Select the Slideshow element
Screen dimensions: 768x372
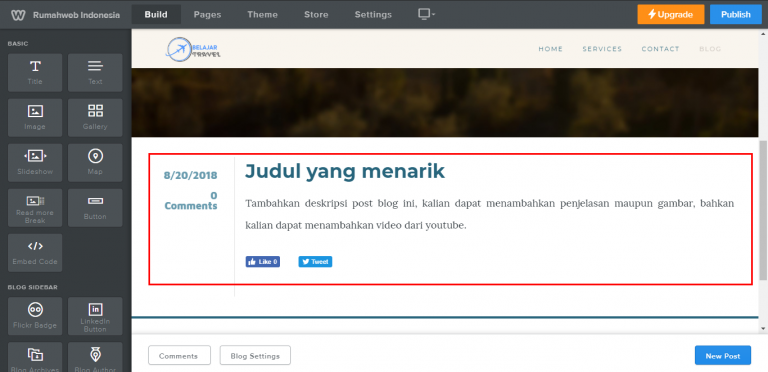pos(35,163)
